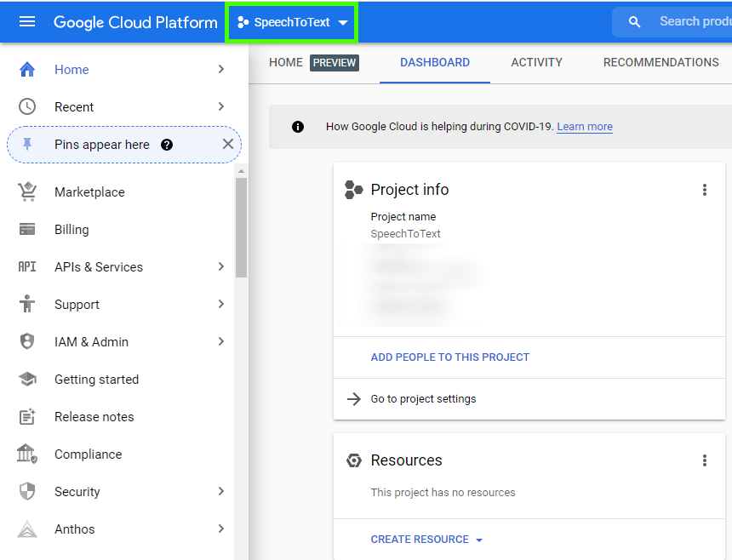Switch to the RECOMMENDATIONS tab

coord(661,62)
